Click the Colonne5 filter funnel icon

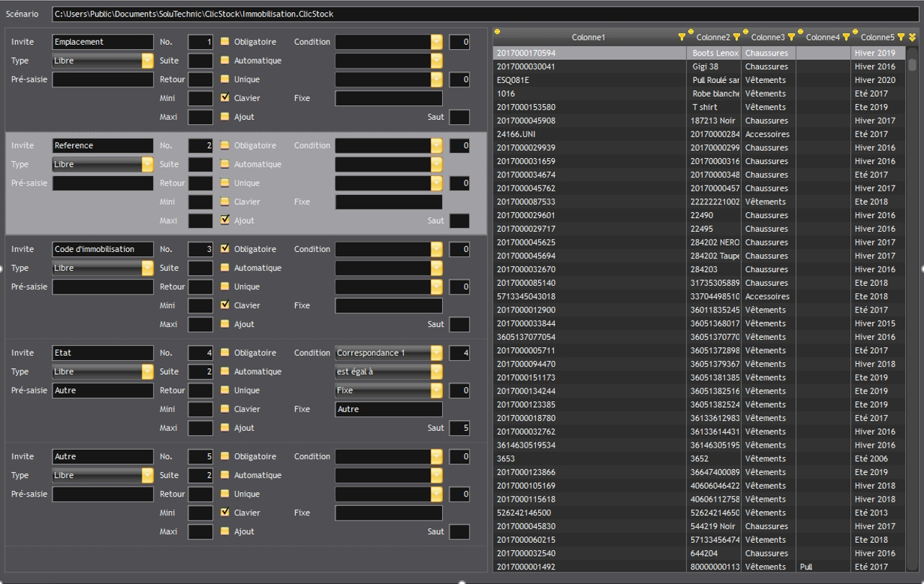(x=901, y=37)
